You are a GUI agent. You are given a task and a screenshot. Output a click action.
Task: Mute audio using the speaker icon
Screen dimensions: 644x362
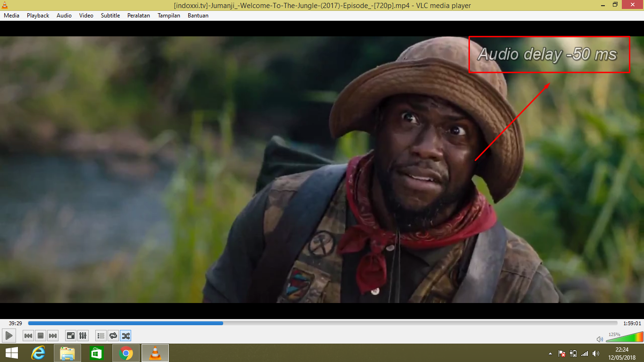click(600, 339)
